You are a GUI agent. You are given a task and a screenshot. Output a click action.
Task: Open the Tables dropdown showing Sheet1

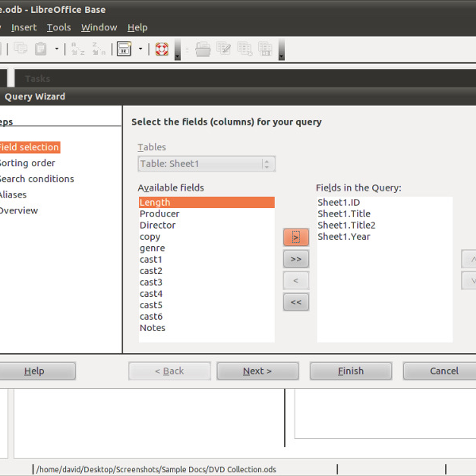206,164
